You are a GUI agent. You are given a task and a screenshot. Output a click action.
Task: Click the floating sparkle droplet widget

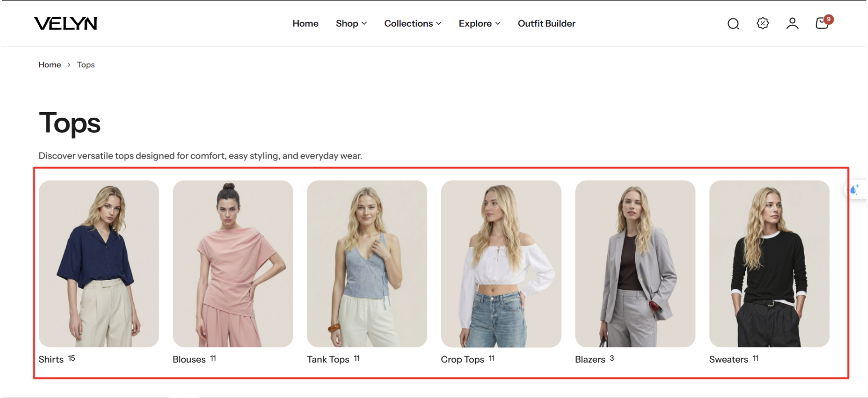point(855,190)
